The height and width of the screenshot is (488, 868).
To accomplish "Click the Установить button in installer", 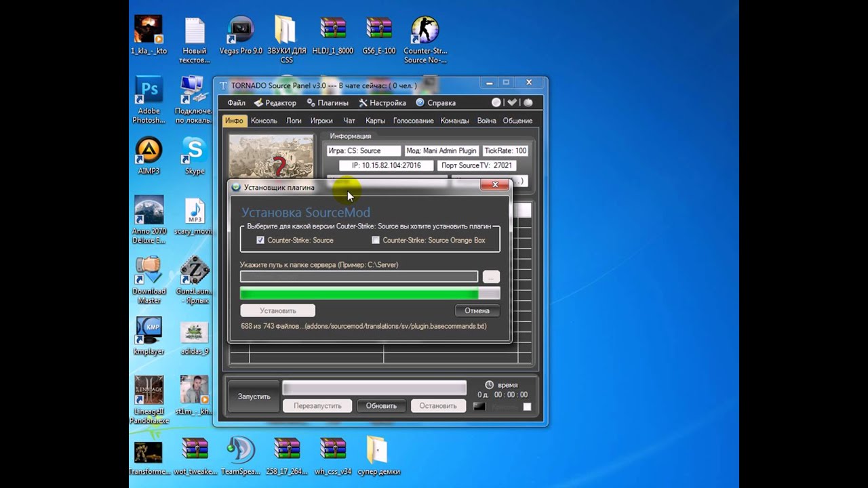I will 278,310.
